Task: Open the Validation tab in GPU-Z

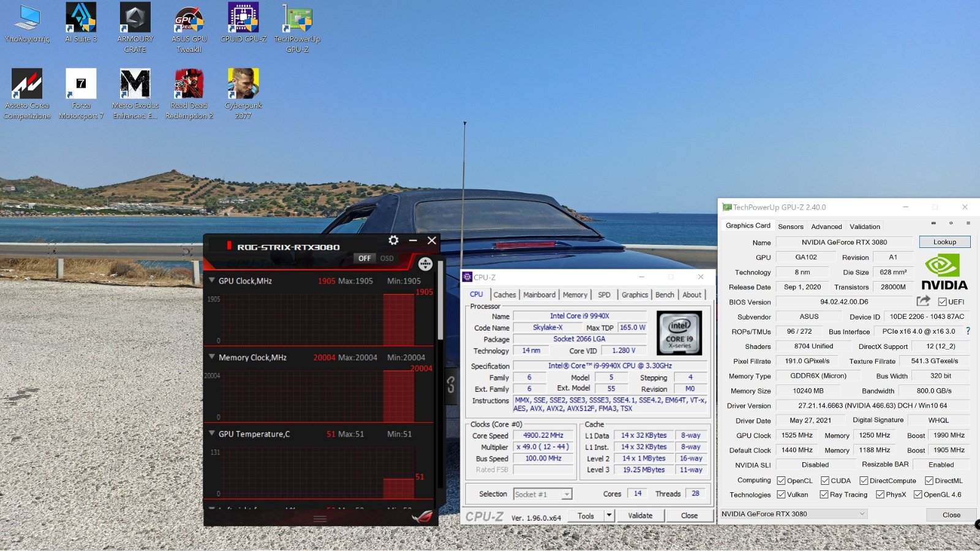Action: click(x=865, y=227)
